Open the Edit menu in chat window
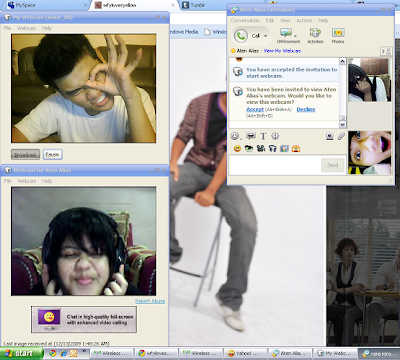This screenshot has width=400, height=360. [x=270, y=20]
